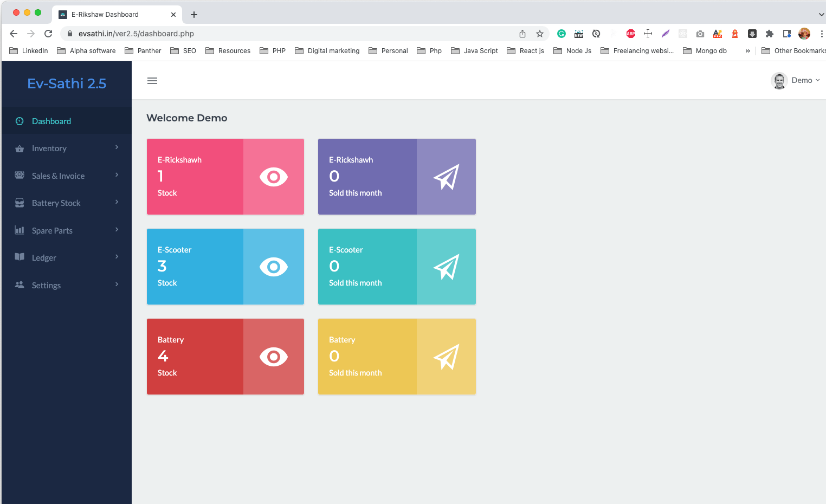The width and height of the screenshot is (826, 504).
Task: Click the Demo profile avatar thumbnail
Action: [779, 80]
